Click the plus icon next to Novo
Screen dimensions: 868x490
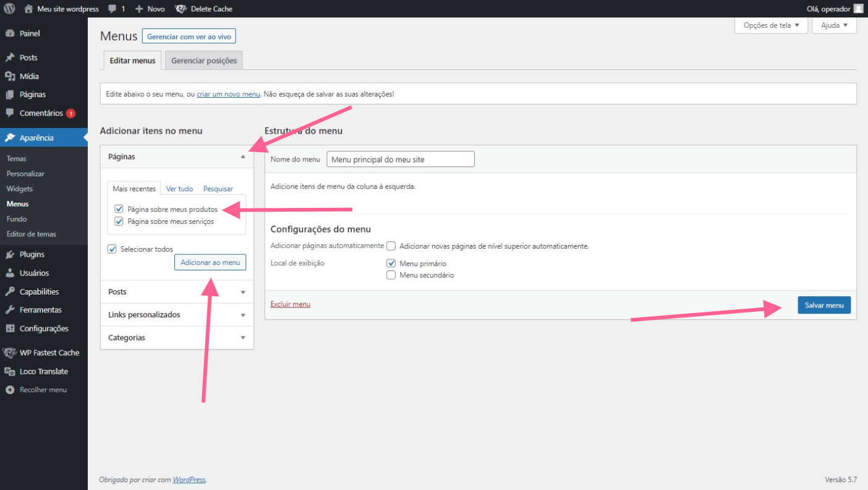(x=139, y=9)
